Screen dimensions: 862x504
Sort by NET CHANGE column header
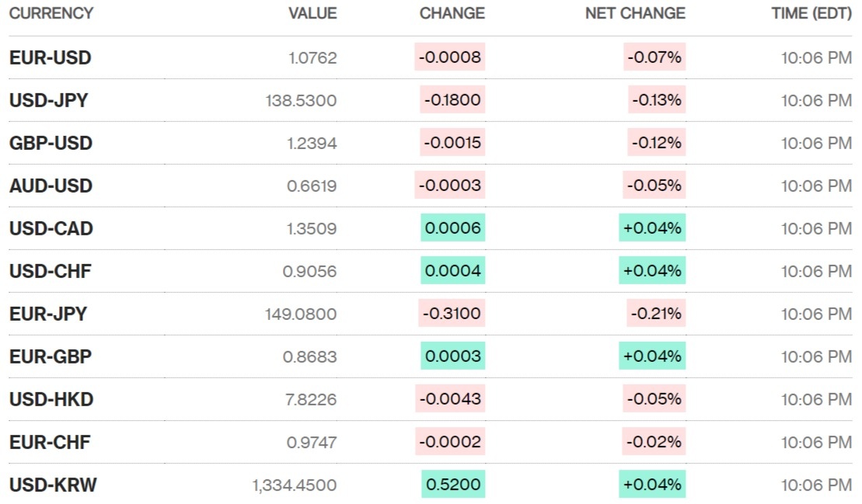(x=635, y=13)
